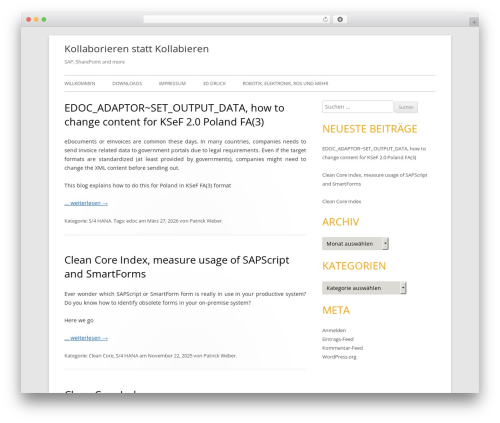Click weiterlesen link under Clean Core Index post

click(x=86, y=338)
